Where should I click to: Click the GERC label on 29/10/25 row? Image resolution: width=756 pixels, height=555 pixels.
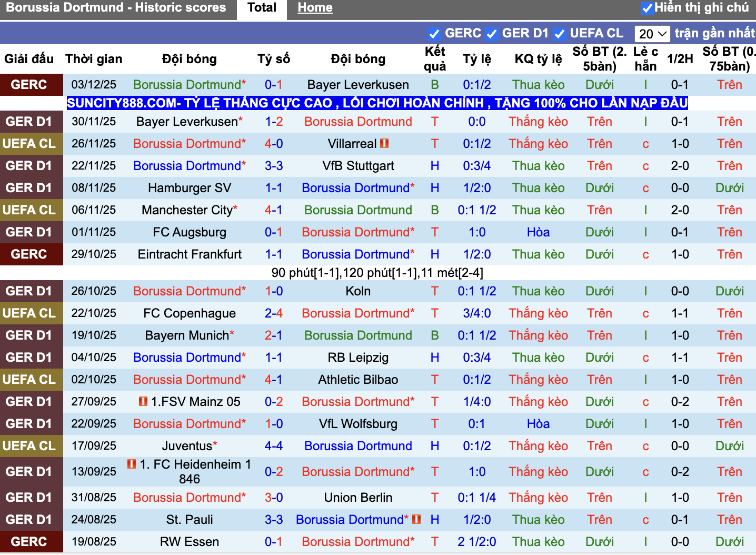pyautogui.click(x=29, y=254)
